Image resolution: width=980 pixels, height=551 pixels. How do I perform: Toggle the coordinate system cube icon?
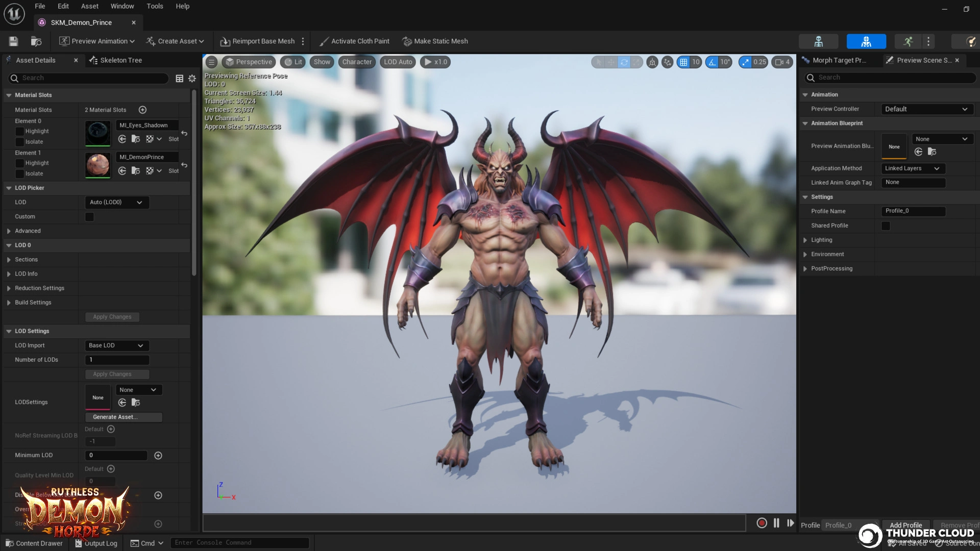pyautogui.click(x=652, y=62)
